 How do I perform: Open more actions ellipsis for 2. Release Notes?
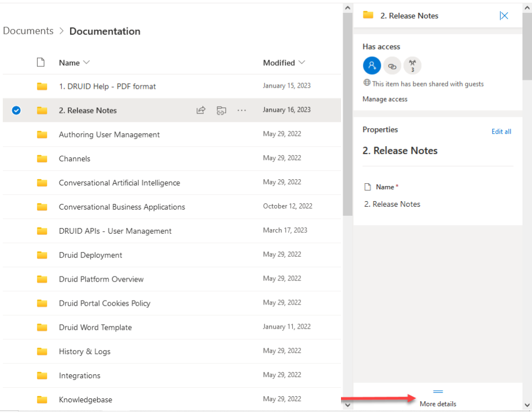pyautogui.click(x=242, y=110)
